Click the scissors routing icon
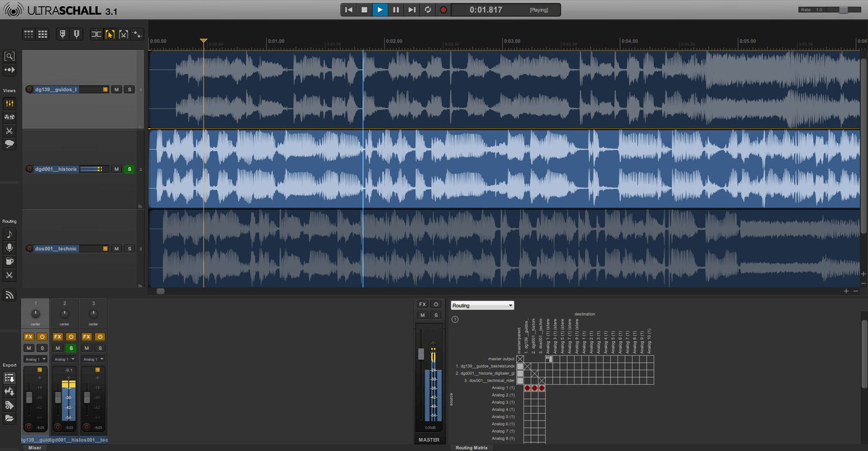This screenshot has width=868, height=451. [9, 275]
